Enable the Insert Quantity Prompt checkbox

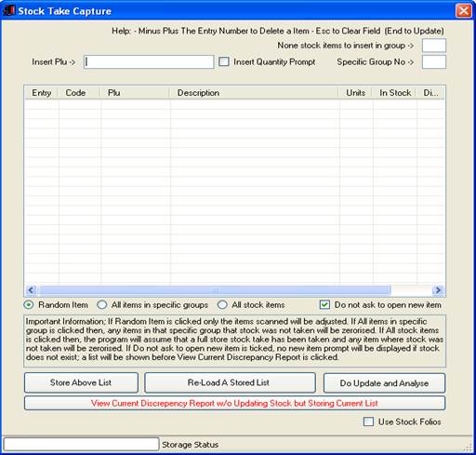pyautogui.click(x=224, y=61)
